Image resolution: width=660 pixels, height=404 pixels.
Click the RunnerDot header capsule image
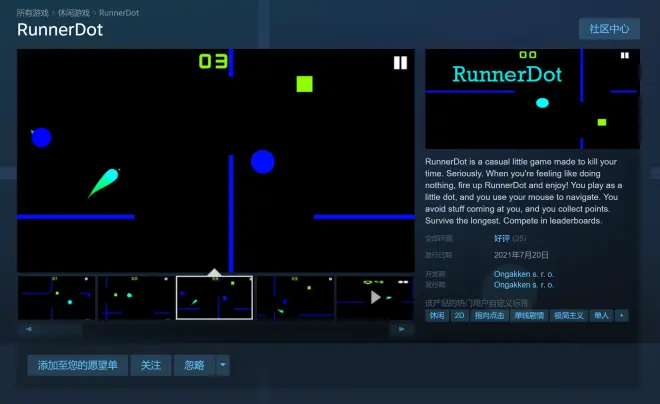(532, 99)
